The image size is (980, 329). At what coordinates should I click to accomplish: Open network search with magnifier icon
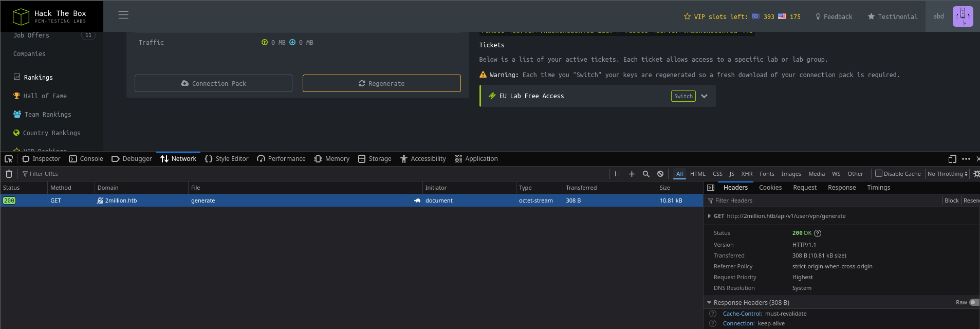pos(646,174)
